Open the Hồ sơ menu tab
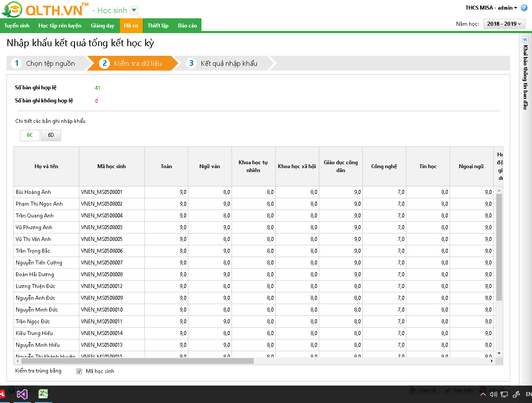Screen dimensions: 532x403 pyautogui.click(x=131, y=26)
